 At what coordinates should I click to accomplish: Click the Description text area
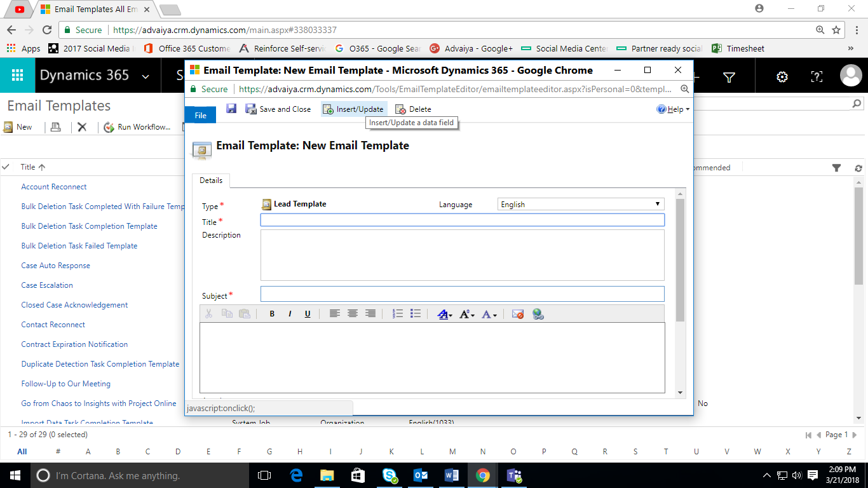[x=462, y=255]
